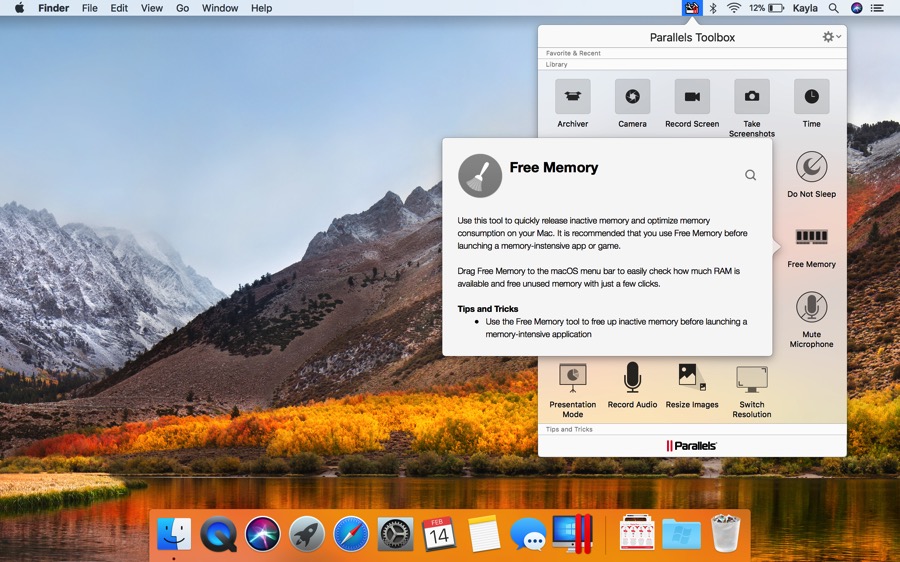Open the Toolbox settings gear dropdown
900x562 pixels.
point(830,37)
